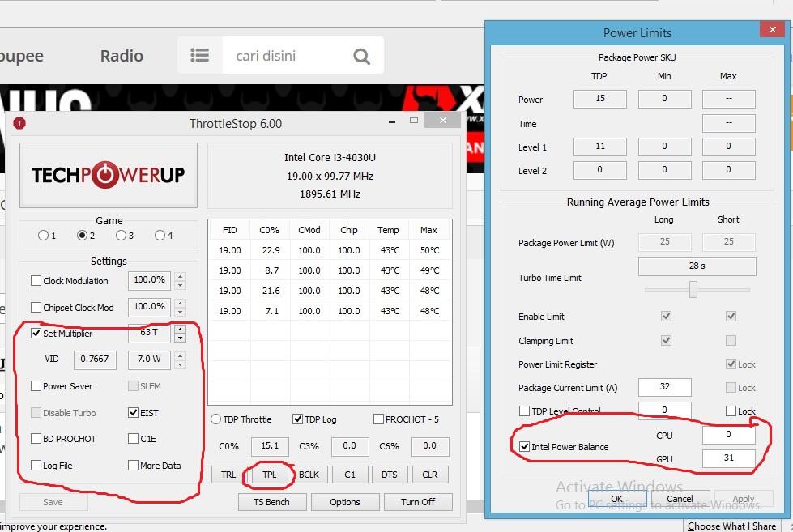Click the Choose What I Share link
Viewport: 793px width, 532px height.
tap(731, 526)
